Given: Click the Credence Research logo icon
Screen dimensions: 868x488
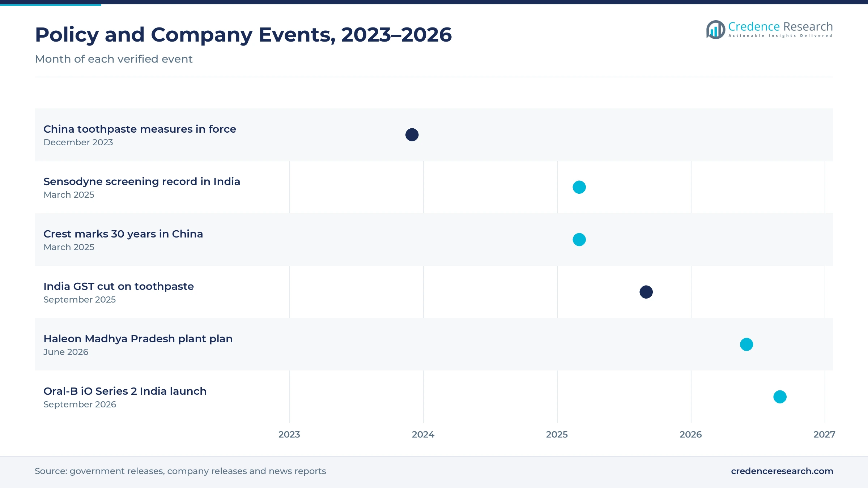Looking at the screenshot, I should tap(715, 30).
